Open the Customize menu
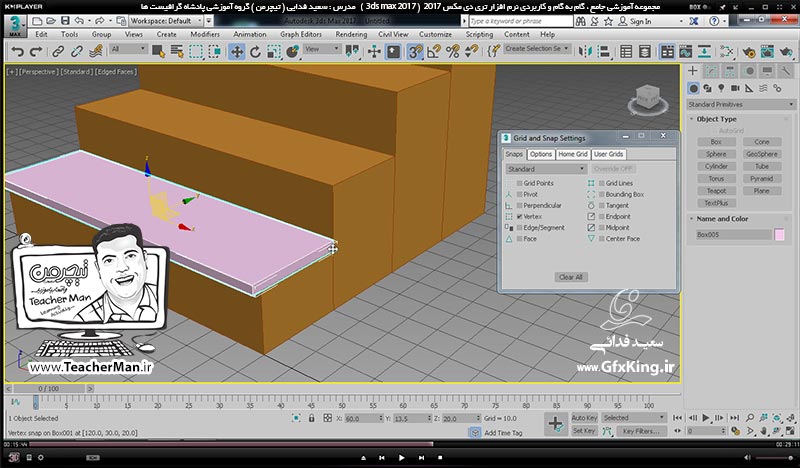 (x=435, y=34)
